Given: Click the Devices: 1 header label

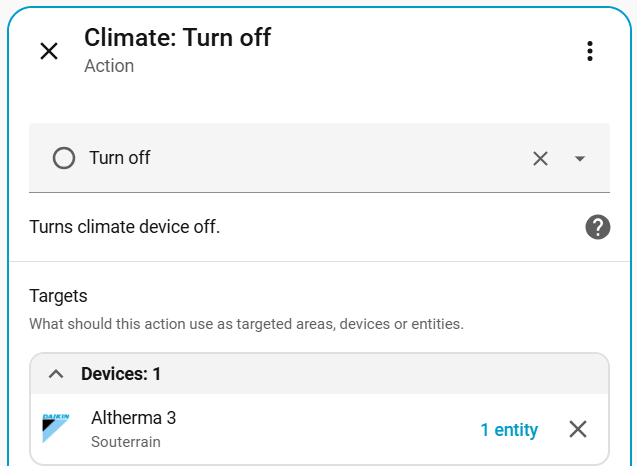Looking at the screenshot, I should click(121, 374).
